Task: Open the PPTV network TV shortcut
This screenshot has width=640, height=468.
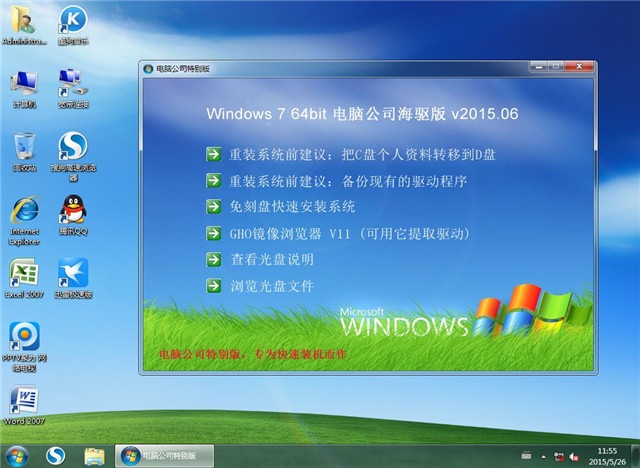Action: coord(24,347)
